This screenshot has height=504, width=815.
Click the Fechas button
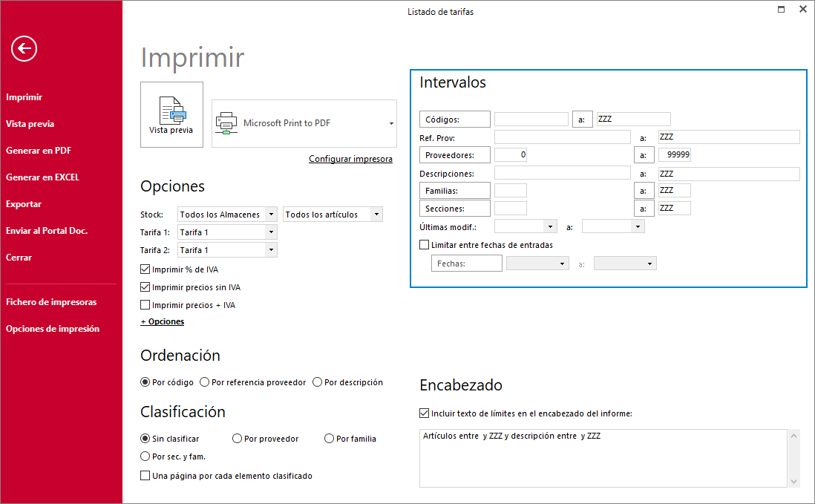[467, 264]
